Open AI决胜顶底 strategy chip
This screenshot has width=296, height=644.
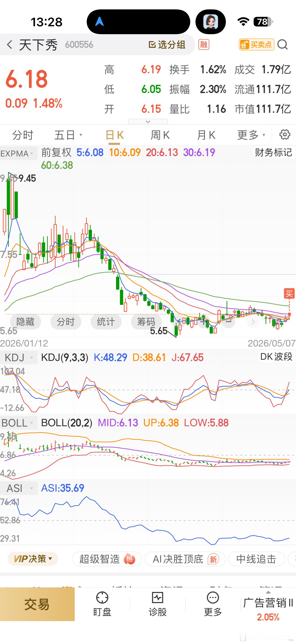(x=185, y=559)
